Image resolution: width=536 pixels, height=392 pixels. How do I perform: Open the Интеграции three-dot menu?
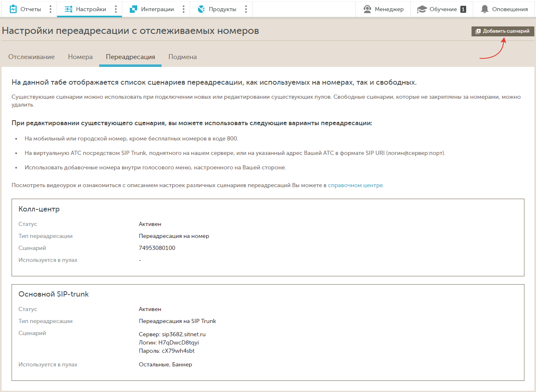click(183, 9)
